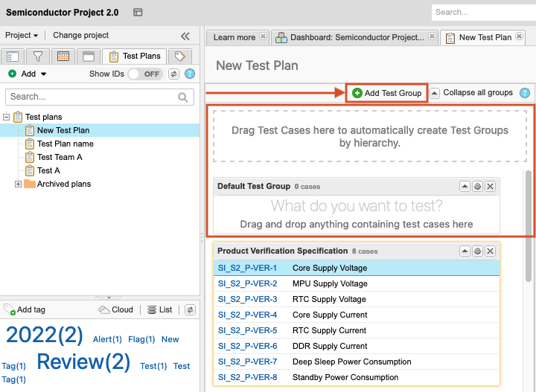Switch tag view to List

point(159,309)
